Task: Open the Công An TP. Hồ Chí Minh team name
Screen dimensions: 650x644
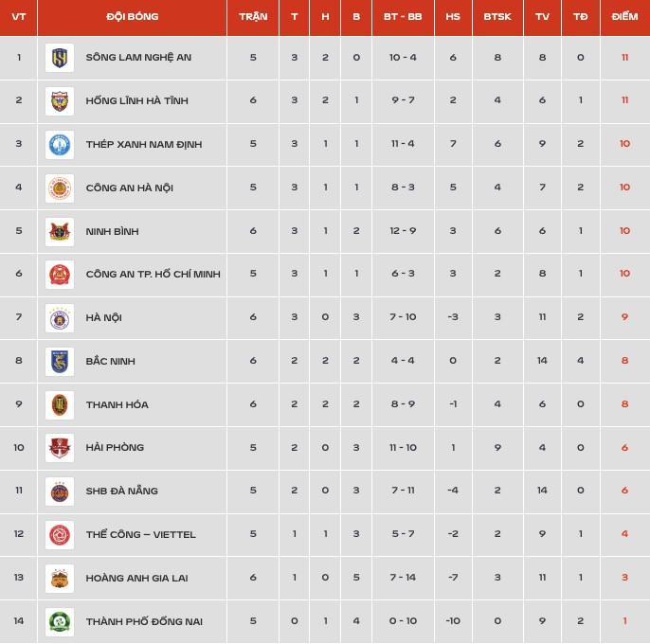Action: pyautogui.click(x=153, y=274)
